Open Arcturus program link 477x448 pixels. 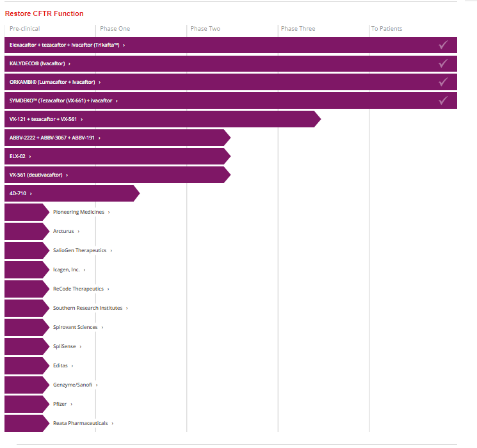point(63,231)
